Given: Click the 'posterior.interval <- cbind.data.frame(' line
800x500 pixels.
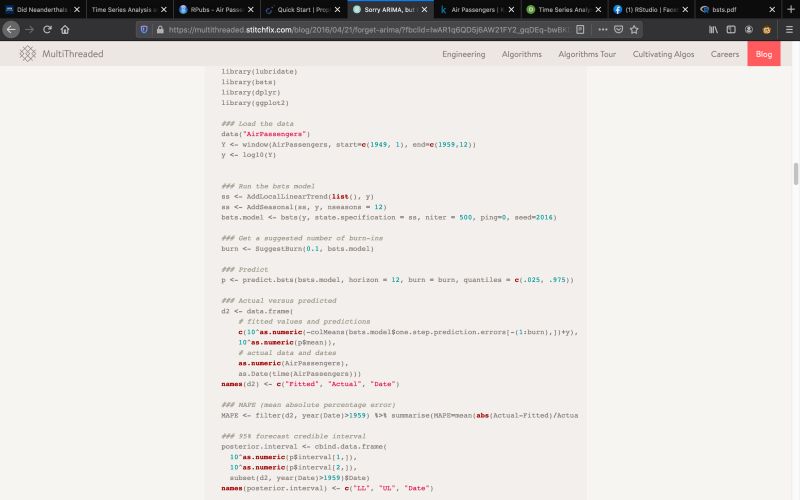Looking at the screenshot, I should pos(304,446).
